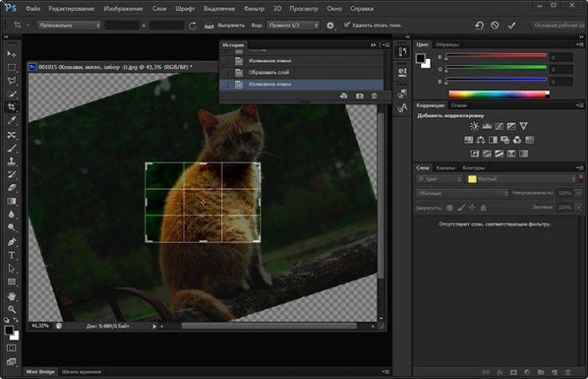Choose the Zoom magnifier tool
This screenshot has width=588, height=379.
point(12,309)
